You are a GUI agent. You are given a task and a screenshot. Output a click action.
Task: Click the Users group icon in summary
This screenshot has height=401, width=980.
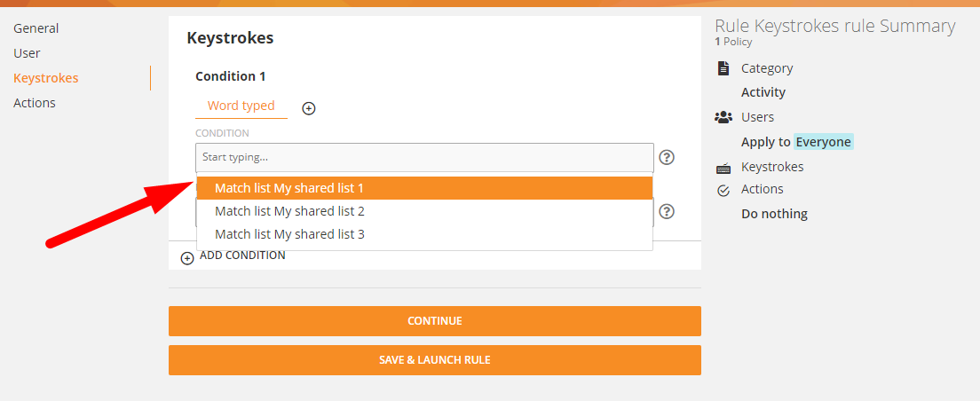click(723, 117)
